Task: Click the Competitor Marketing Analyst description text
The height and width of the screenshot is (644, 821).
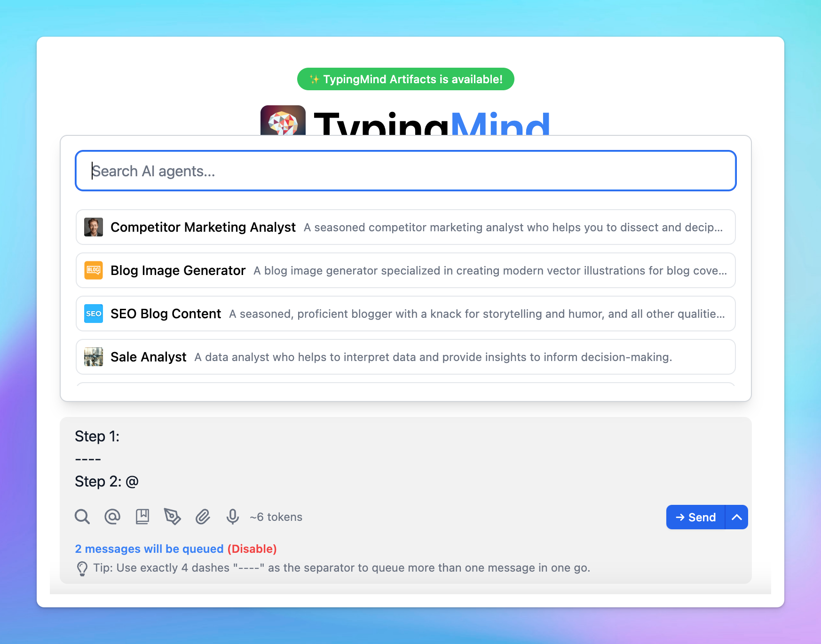Action: (513, 228)
